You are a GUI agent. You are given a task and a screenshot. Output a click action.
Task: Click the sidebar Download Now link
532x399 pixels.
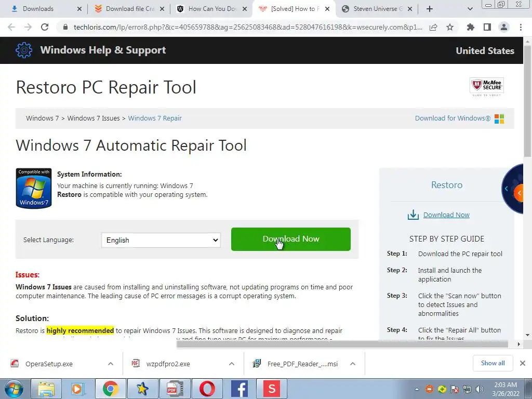(446, 215)
